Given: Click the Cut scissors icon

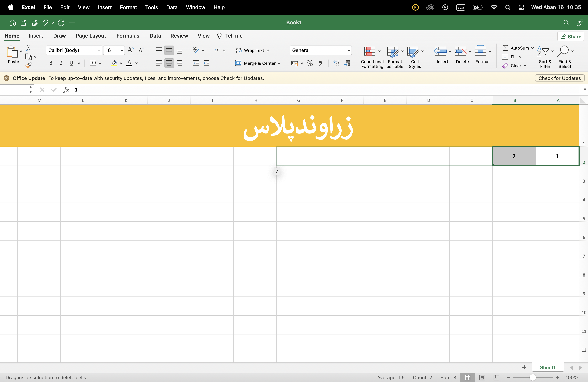Looking at the screenshot, I should [28, 48].
